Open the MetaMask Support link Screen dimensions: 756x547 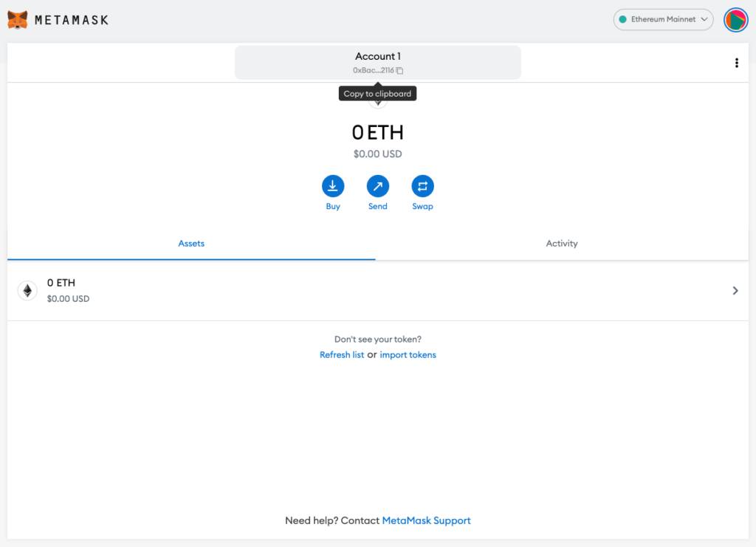click(x=426, y=520)
